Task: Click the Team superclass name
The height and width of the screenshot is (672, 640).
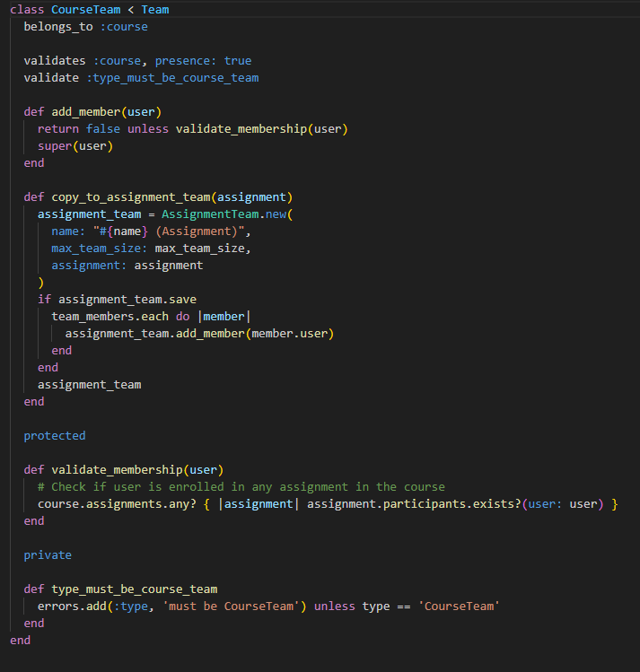Action: pyautogui.click(x=154, y=10)
